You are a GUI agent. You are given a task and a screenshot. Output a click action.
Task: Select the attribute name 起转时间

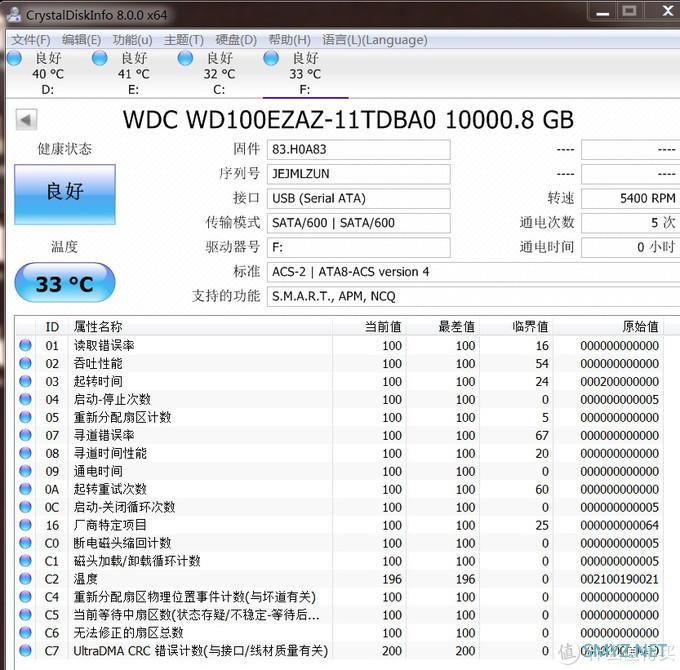[98, 381]
